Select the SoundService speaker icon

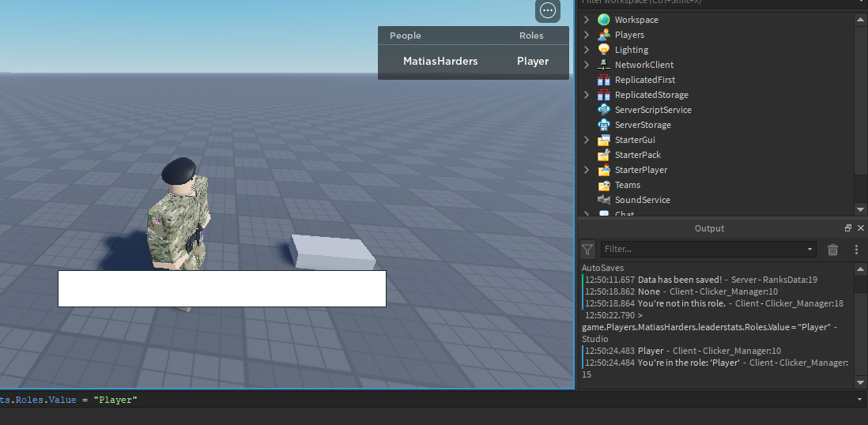[x=603, y=200]
